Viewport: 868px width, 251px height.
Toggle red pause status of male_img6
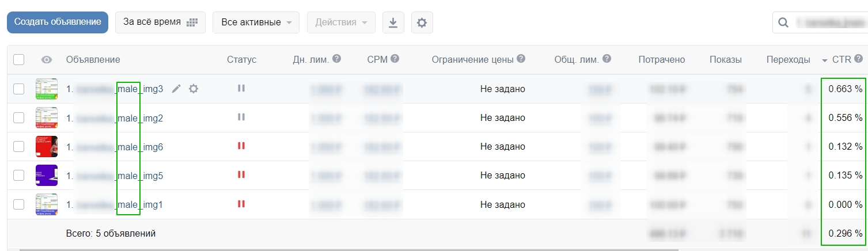(241, 146)
